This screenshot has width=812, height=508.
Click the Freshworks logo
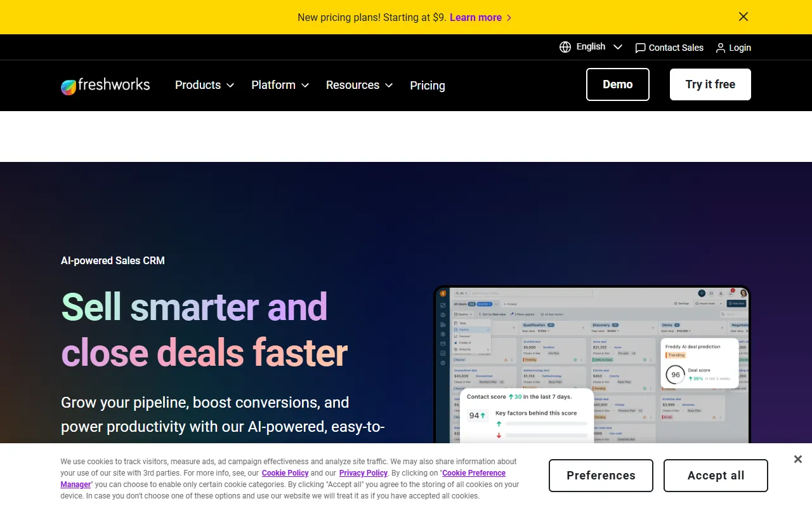[x=105, y=85]
